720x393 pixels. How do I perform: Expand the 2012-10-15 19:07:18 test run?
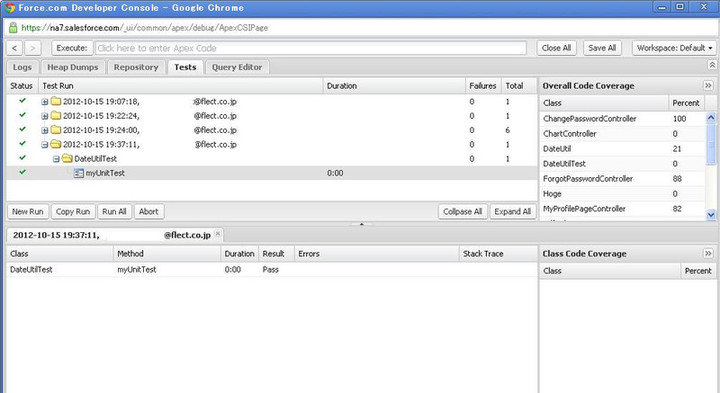coord(45,102)
